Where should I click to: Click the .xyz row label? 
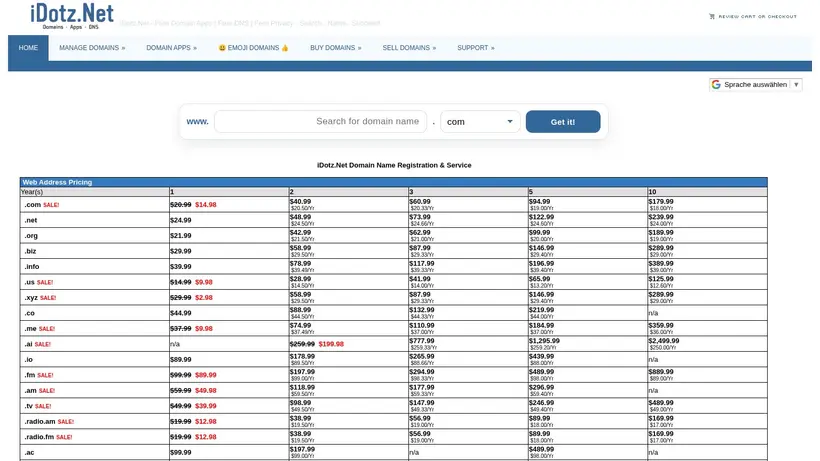31,297
